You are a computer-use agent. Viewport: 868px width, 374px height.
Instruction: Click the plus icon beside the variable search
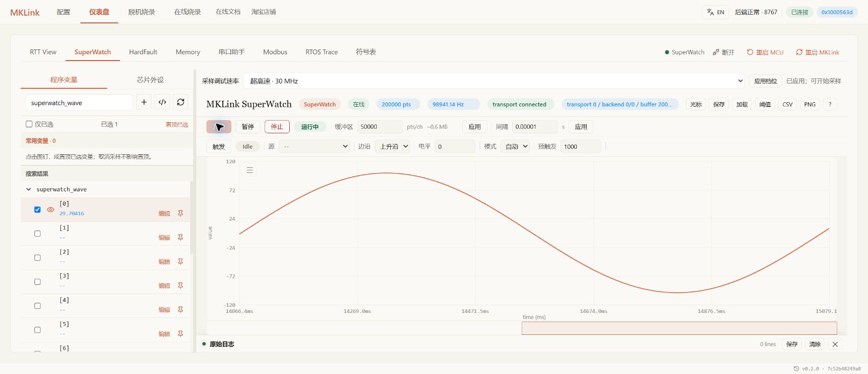(x=144, y=102)
